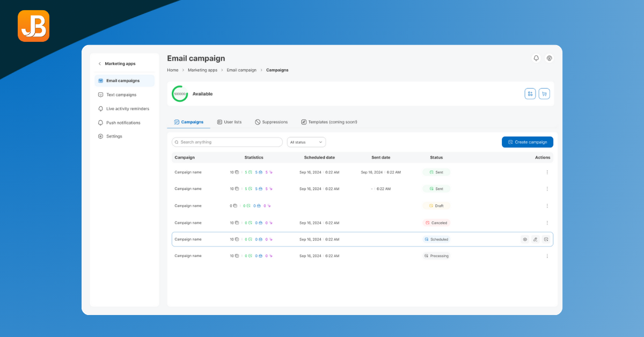The image size is (644, 337).
Task: Select the Templates (coming soon!) tab
Action: (x=329, y=122)
